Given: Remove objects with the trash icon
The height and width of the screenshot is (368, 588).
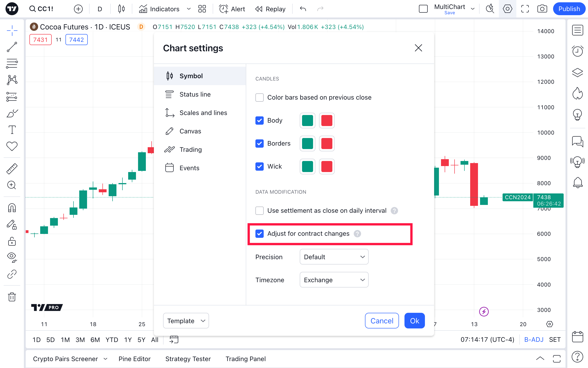Looking at the screenshot, I should (12, 297).
